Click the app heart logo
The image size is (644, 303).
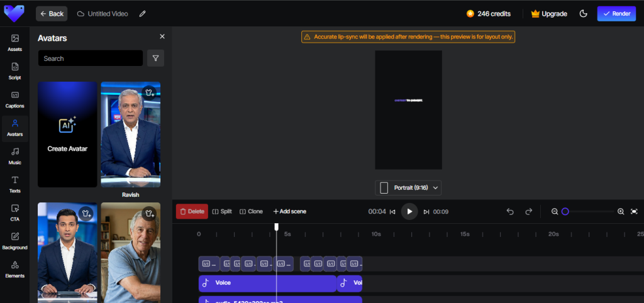14,14
